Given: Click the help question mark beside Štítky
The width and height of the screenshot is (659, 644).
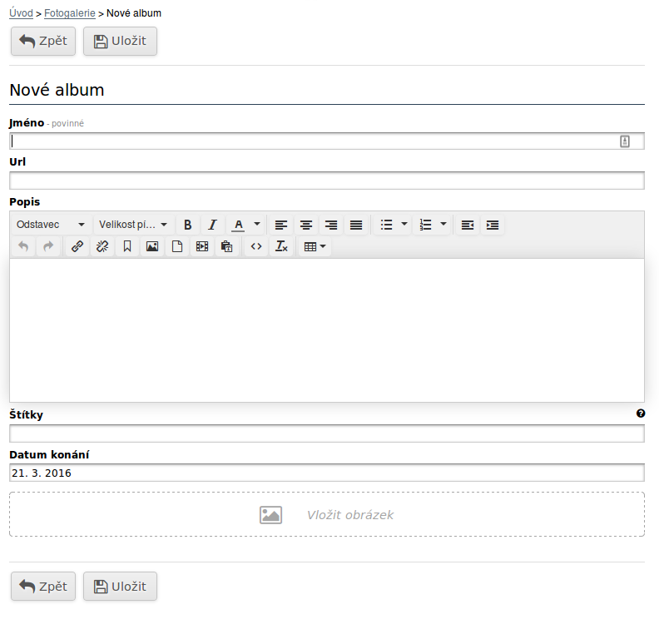Looking at the screenshot, I should coord(641,414).
